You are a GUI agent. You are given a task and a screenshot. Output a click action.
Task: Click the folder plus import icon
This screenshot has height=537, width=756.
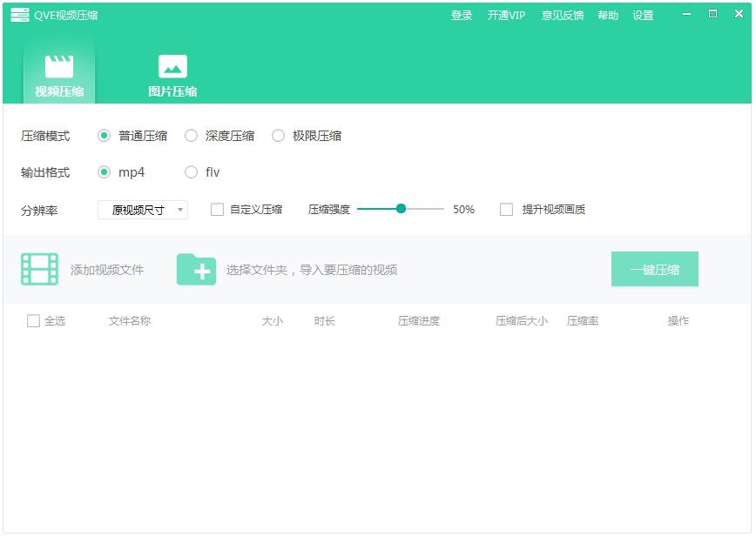(x=196, y=270)
